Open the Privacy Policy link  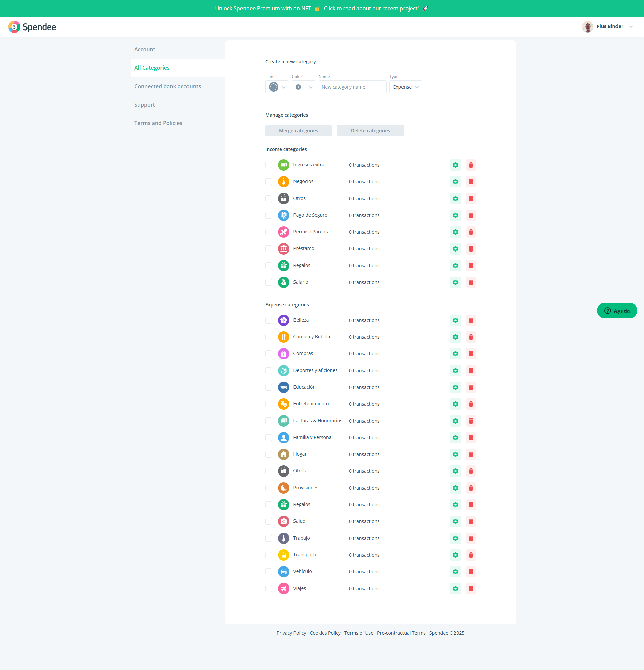coord(291,633)
